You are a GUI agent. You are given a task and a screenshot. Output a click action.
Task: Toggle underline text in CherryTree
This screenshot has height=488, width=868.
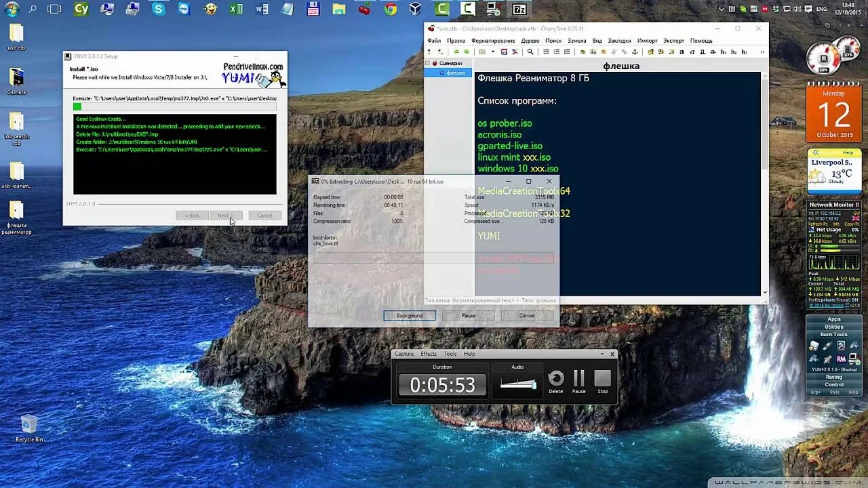click(x=703, y=52)
